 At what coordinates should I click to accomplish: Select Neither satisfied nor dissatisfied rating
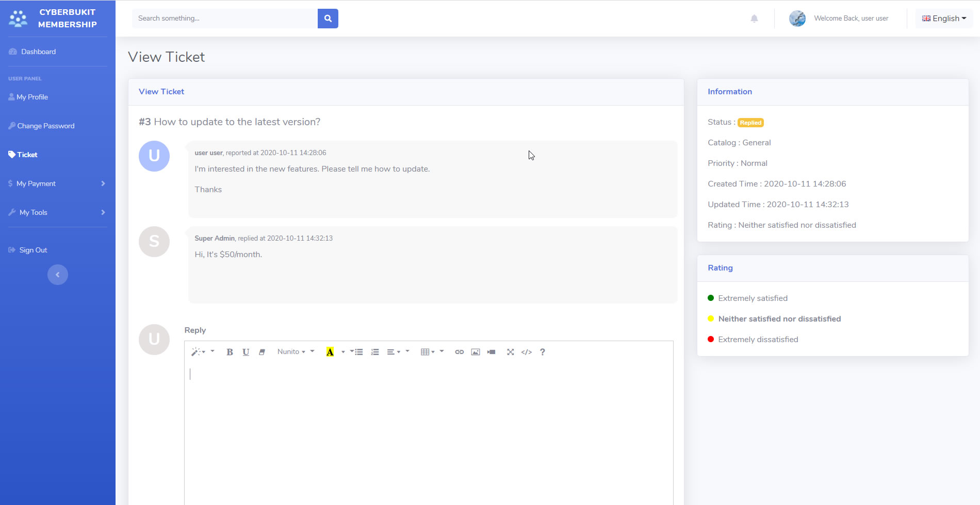[x=779, y=319]
